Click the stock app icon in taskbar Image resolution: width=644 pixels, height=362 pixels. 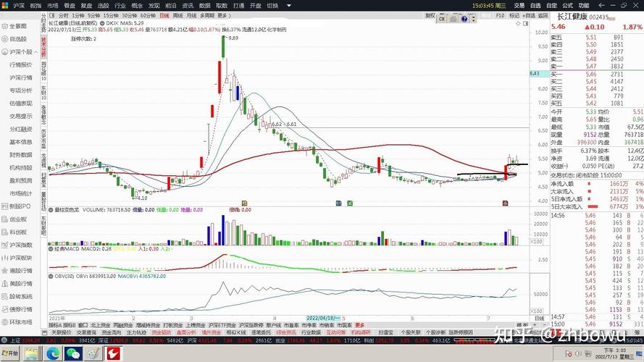112,353
